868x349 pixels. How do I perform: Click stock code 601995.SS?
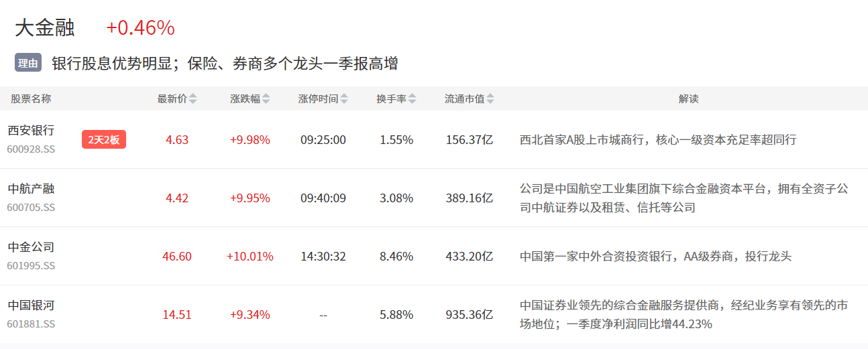31,265
